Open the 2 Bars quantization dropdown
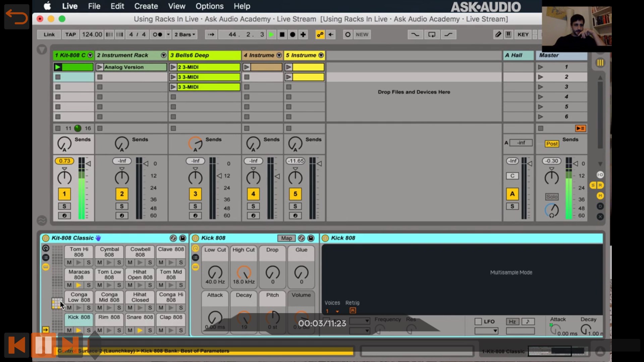The height and width of the screenshot is (362, 644). pyautogui.click(x=185, y=35)
